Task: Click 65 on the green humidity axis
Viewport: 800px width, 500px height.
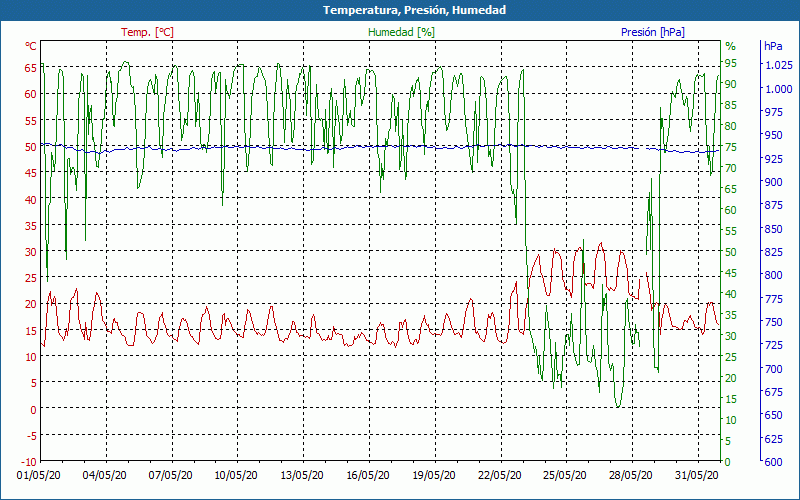Action: [731, 189]
